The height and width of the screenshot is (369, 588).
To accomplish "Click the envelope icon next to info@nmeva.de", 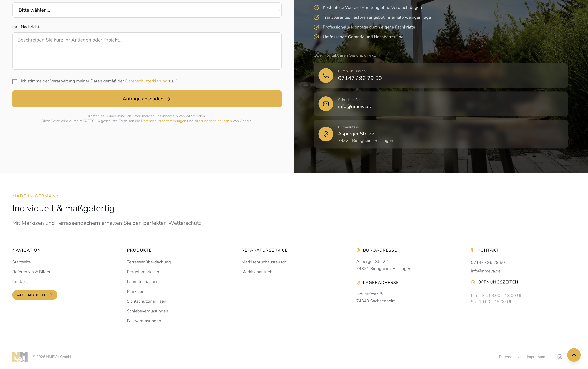I will click(x=326, y=104).
